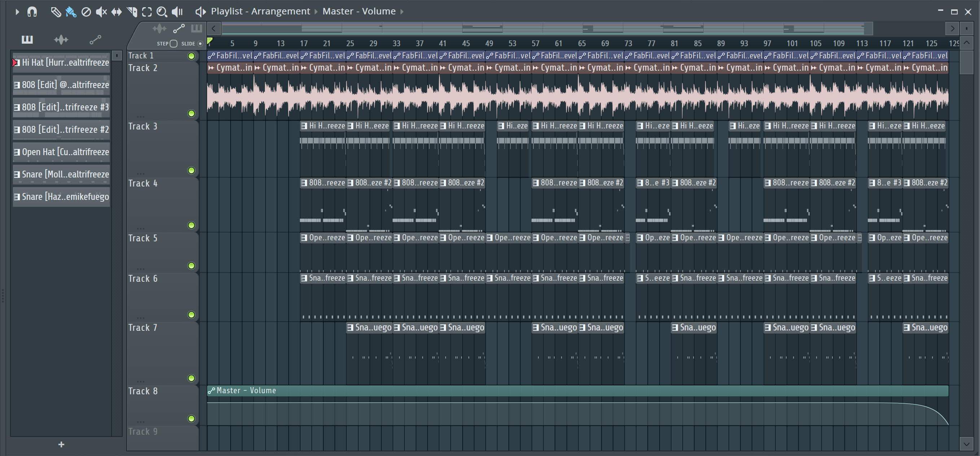Click the vertical track scrollbar thumb

tap(966, 62)
